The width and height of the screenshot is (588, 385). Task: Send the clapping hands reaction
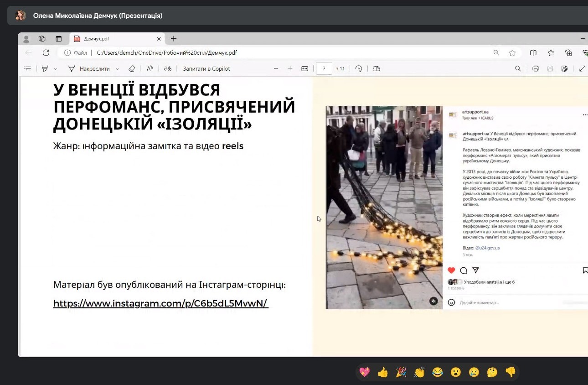pyautogui.click(x=419, y=372)
